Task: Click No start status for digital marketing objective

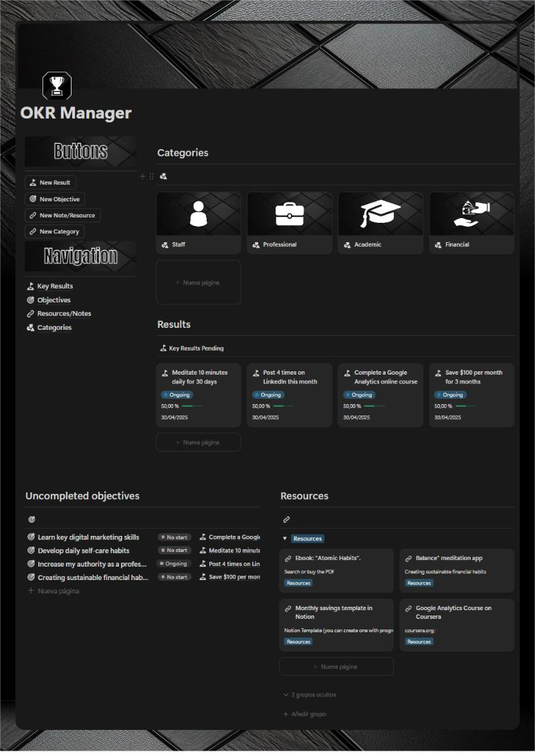Action: pos(175,537)
